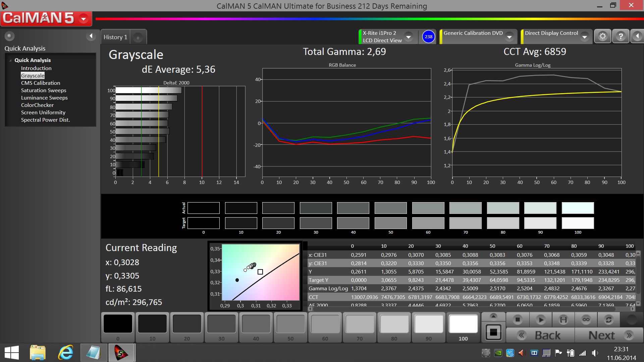The width and height of the screenshot is (644, 362).
Task: Click the read single bracket icon
Action: (x=563, y=320)
